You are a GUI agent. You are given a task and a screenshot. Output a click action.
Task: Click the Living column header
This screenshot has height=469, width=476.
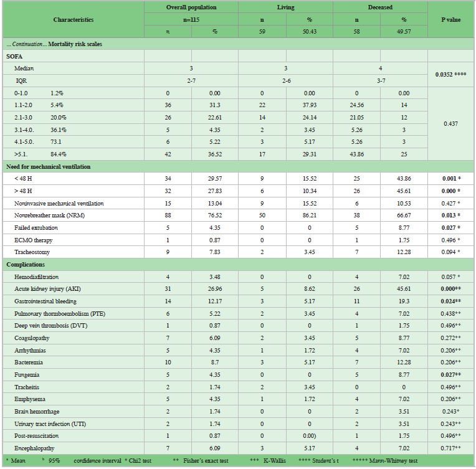(285, 6)
